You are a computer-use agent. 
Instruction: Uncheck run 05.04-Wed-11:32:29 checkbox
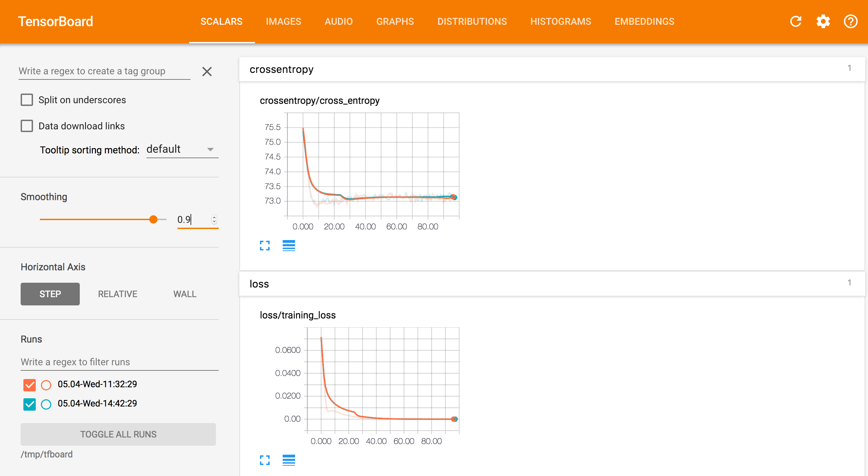(x=30, y=385)
